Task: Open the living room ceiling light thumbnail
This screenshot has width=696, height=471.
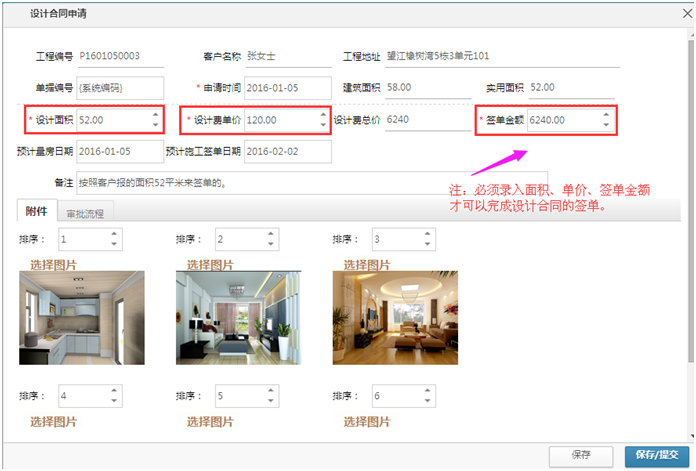Action: 396,317
